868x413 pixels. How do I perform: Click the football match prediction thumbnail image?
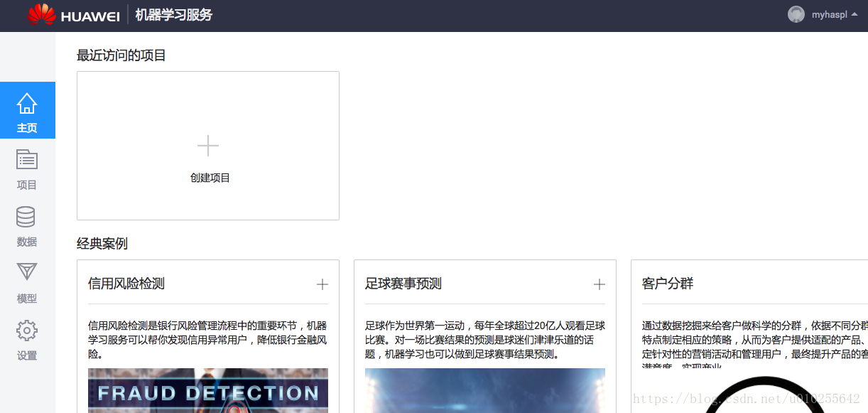point(485,390)
